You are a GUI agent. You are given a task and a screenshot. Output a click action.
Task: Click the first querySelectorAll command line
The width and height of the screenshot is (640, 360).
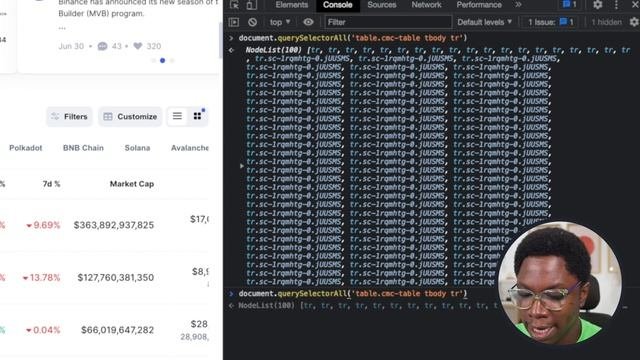coord(353,38)
